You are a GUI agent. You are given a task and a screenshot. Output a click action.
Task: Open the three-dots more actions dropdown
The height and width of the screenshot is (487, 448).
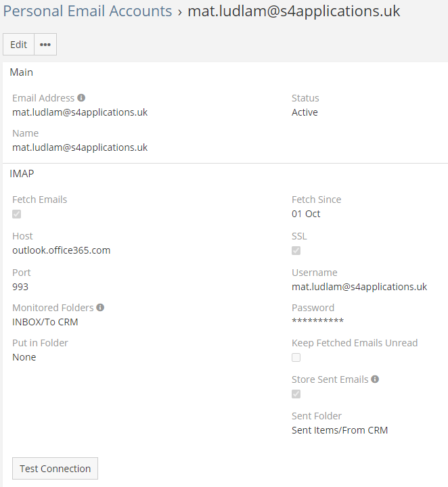[45, 45]
